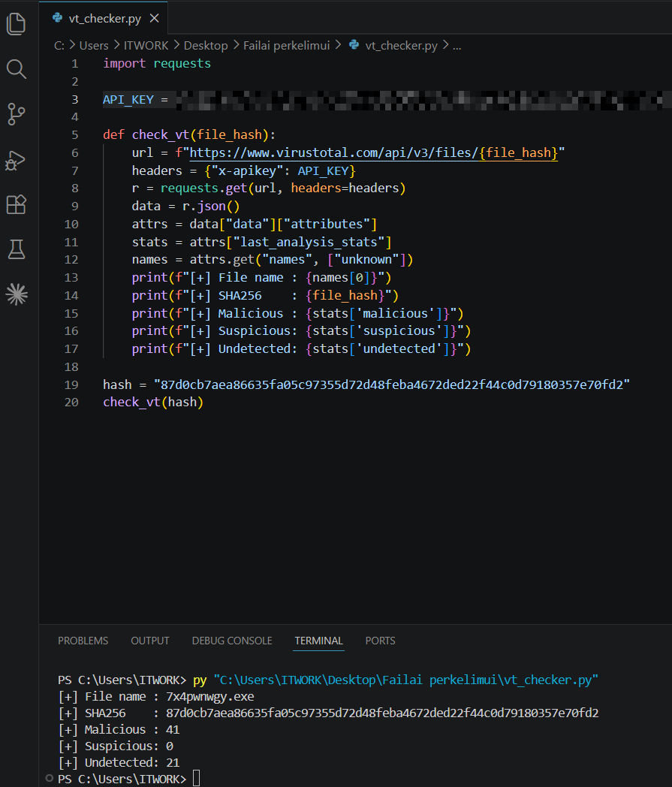Screen dimensions: 672x787
Task: Switch to the PROBLEMS panel tab
Action: [83, 641]
